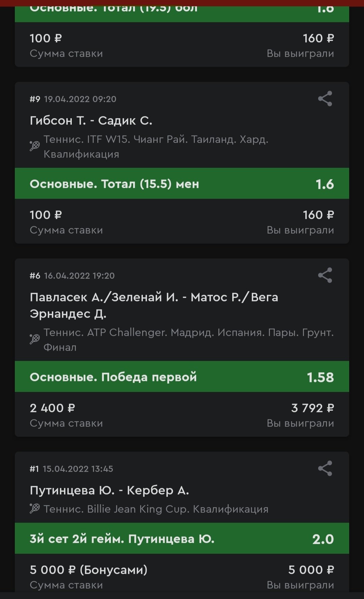Share bet #9 Гибсон Т. - Садик С.

[325, 99]
